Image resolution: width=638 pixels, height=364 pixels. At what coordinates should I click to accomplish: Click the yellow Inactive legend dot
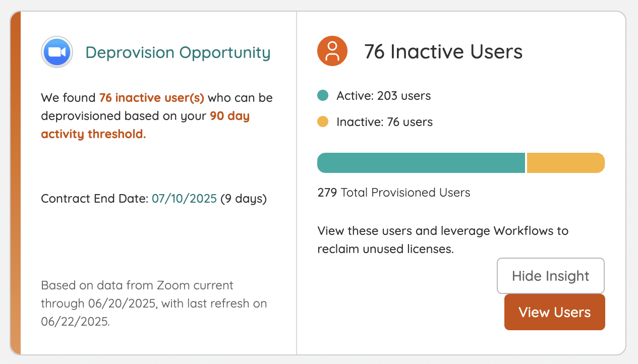coord(323,122)
